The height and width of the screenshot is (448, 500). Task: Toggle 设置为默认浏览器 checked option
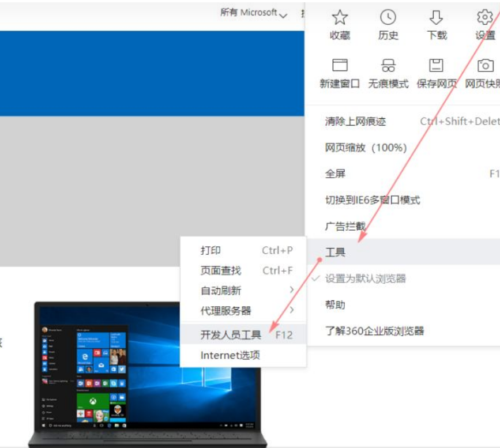click(x=366, y=278)
